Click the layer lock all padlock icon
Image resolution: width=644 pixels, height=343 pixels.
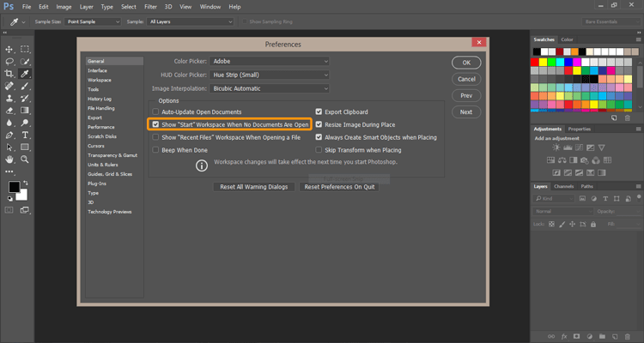pos(593,225)
